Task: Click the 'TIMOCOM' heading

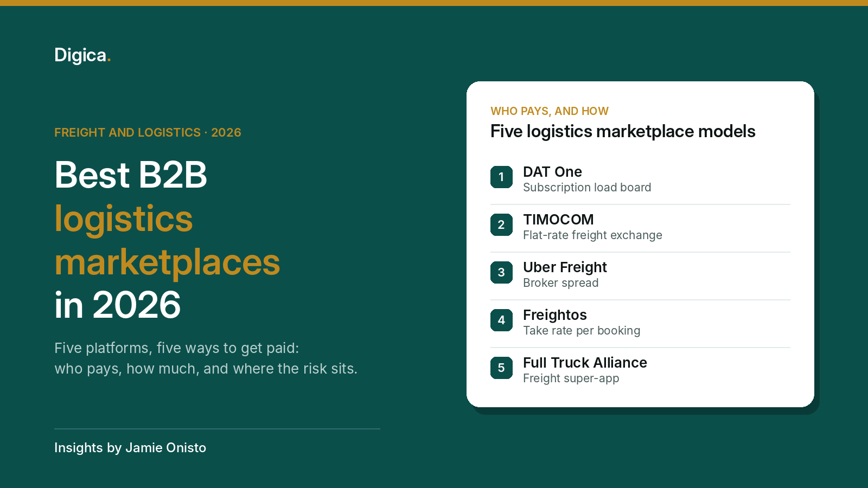Action: click(x=558, y=220)
